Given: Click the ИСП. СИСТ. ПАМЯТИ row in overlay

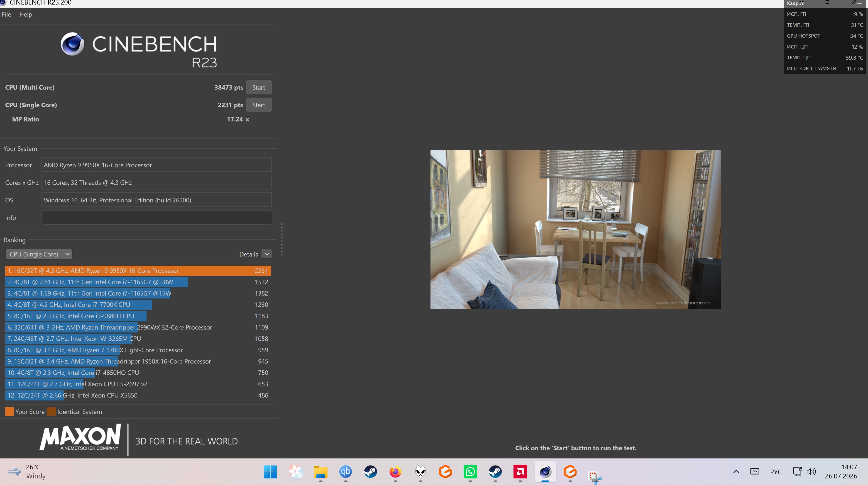Looking at the screenshot, I should pos(825,68).
